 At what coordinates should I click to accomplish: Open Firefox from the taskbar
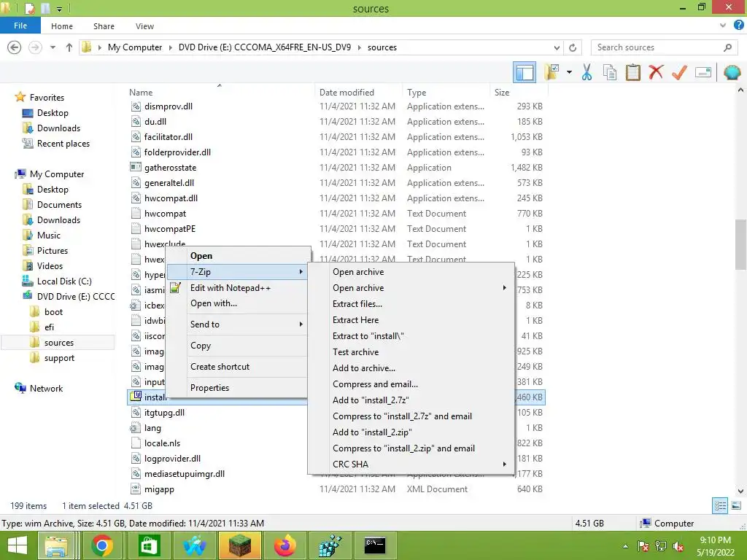[x=285, y=545]
